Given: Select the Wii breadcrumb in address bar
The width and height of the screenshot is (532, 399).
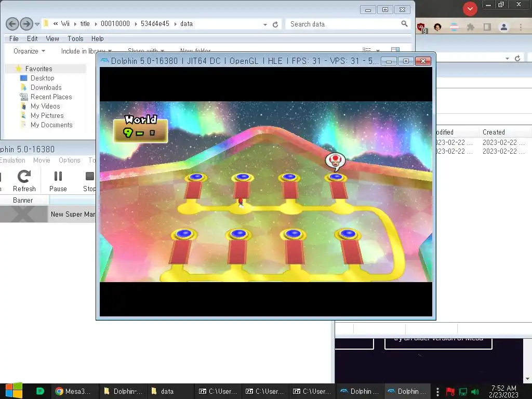Looking at the screenshot, I should pos(65,24).
